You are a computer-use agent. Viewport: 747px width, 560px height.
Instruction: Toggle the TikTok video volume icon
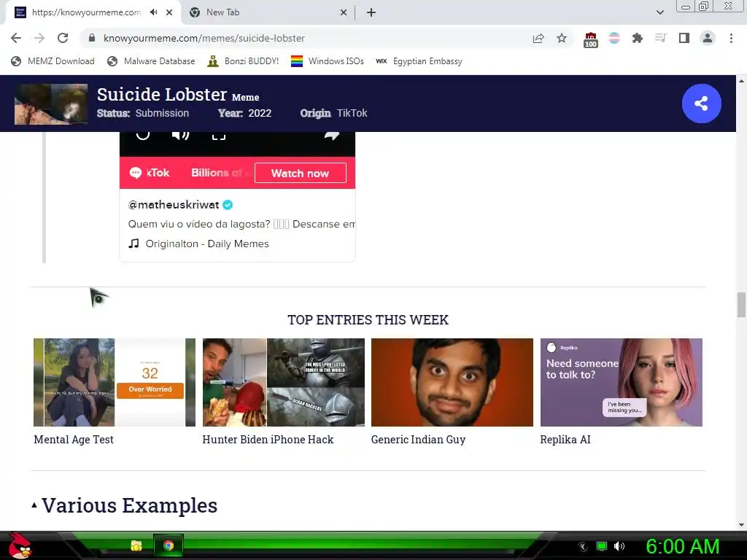(x=181, y=135)
